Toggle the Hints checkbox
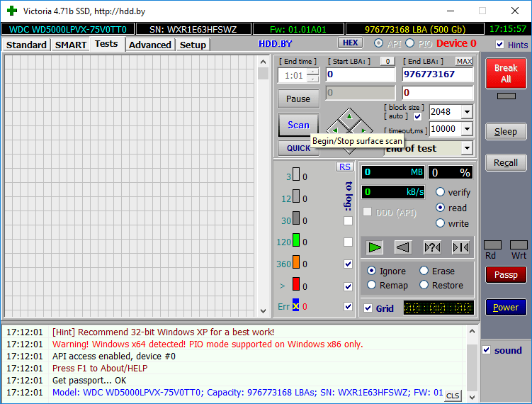532x404 pixels. (x=499, y=45)
